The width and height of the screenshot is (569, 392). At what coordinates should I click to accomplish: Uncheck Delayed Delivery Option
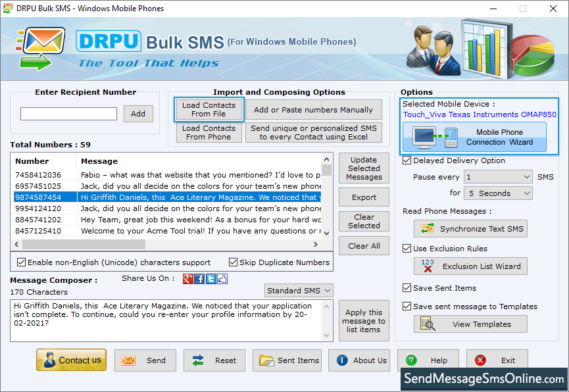[407, 160]
